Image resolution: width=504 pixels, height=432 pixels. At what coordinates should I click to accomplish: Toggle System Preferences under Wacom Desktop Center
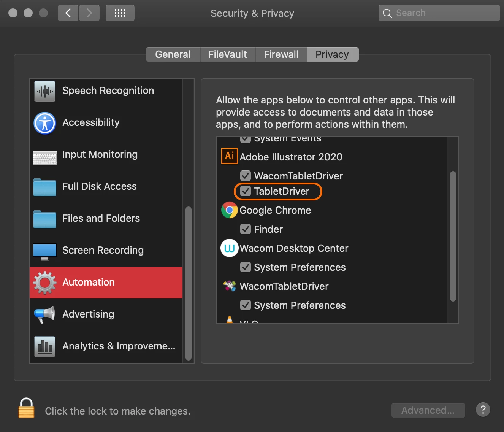click(x=246, y=267)
